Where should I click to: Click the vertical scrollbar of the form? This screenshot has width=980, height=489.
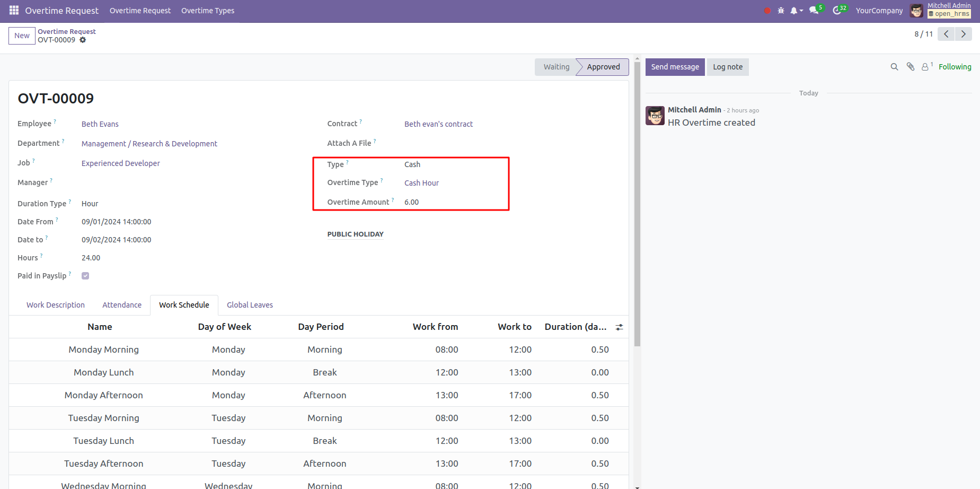point(637,212)
